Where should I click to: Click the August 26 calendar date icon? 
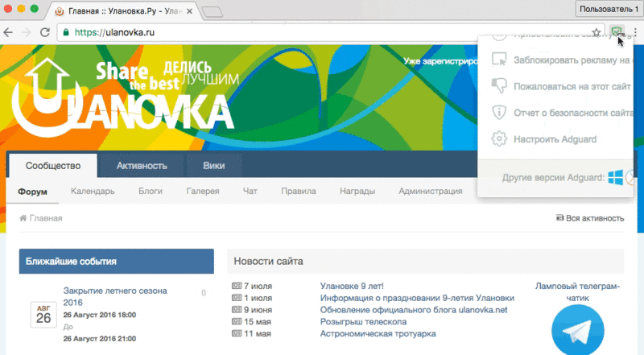[x=42, y=314]
